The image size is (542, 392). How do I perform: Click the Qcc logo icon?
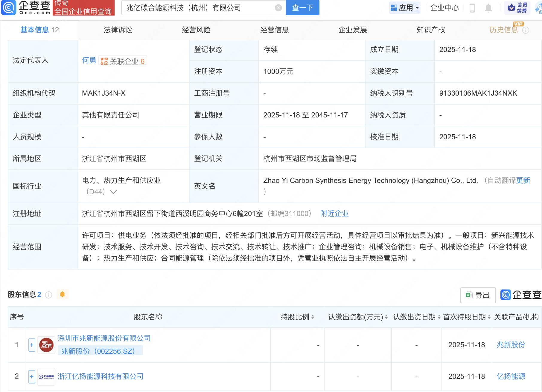pos(9,7)
